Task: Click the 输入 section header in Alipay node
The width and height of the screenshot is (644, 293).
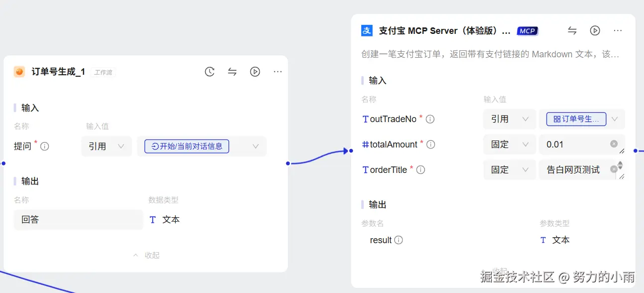Action: click(377, 80)
